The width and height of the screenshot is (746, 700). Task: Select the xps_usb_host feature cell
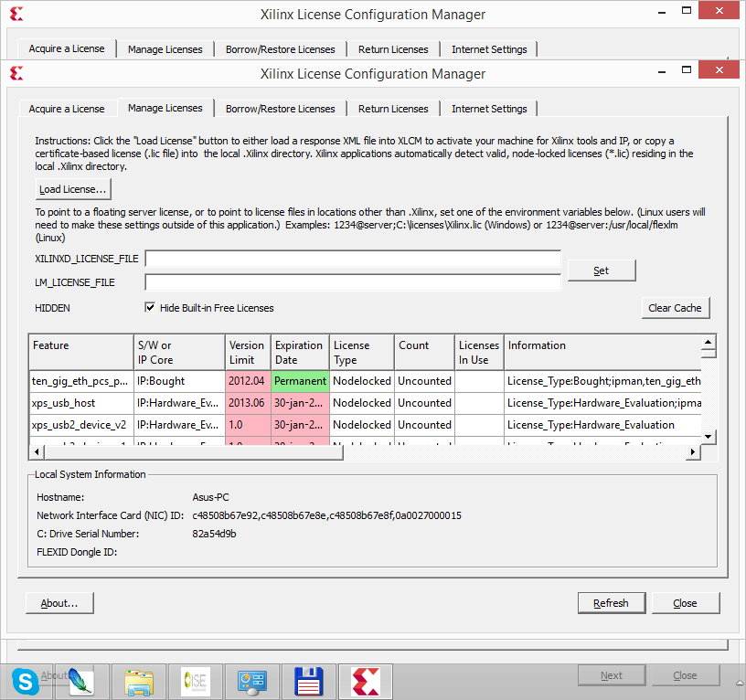point(81,403)
